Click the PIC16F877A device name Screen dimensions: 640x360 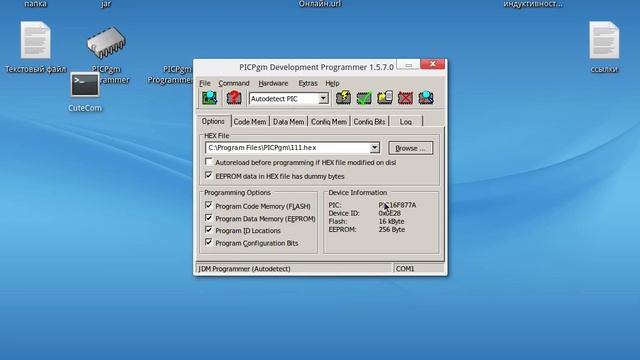point(397,205)
